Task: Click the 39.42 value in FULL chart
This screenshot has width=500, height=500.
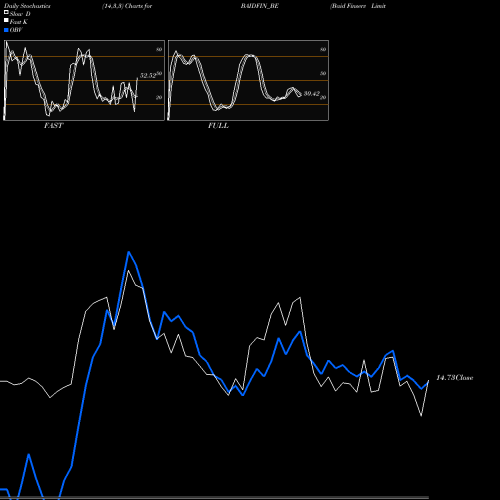Action: point(312,94)
